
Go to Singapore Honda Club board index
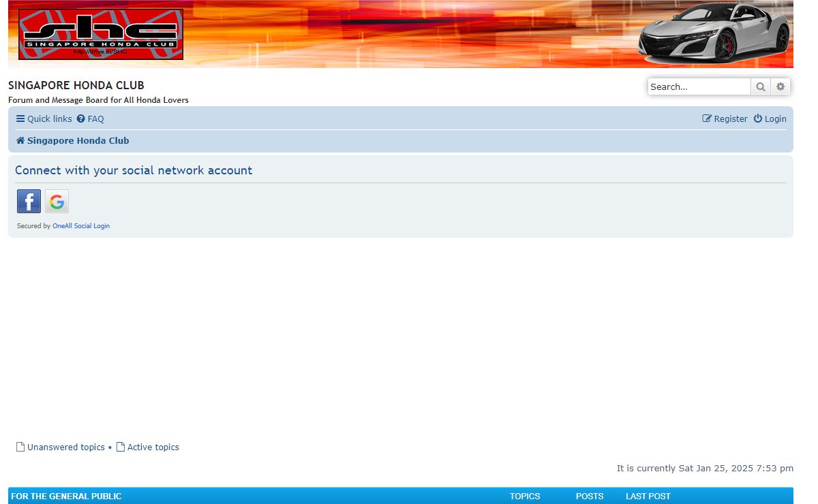coord(73,140)
